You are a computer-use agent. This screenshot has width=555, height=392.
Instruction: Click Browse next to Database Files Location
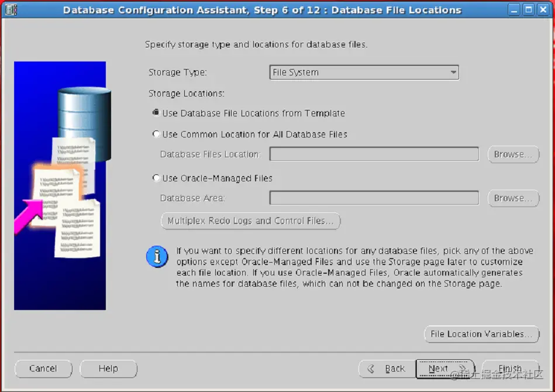[513, 154]
